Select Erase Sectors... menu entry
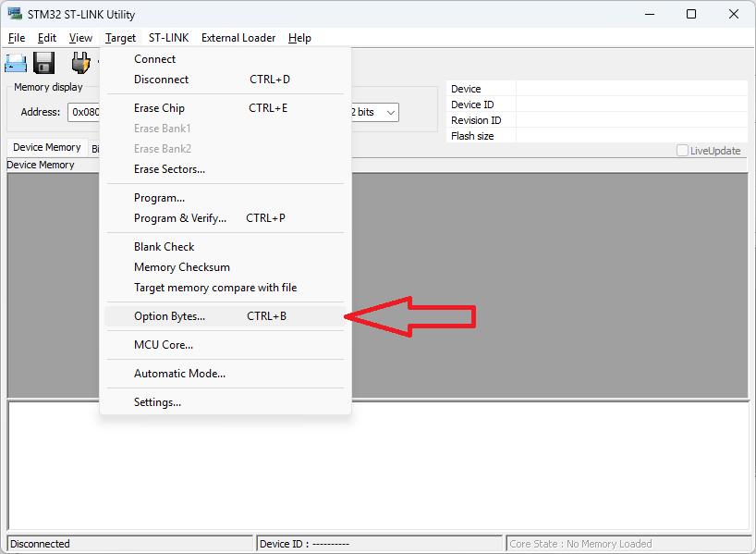 [226, 169]
